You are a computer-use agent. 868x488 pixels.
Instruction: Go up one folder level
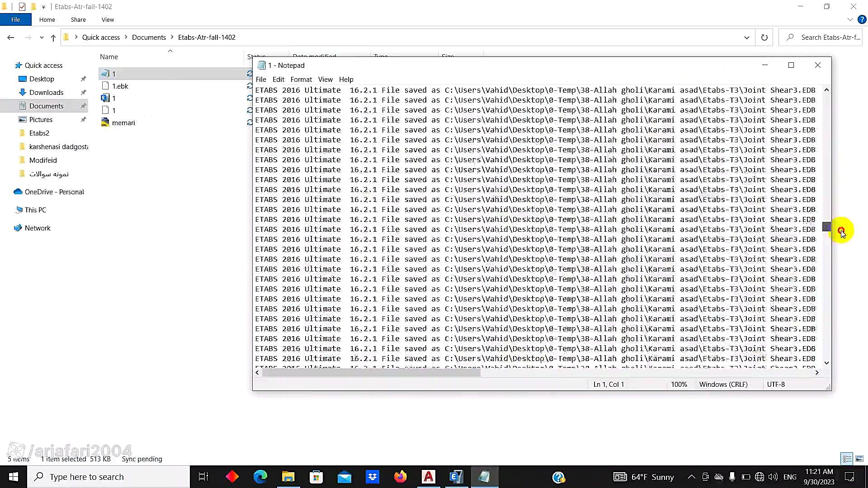[x=53, y=38]
